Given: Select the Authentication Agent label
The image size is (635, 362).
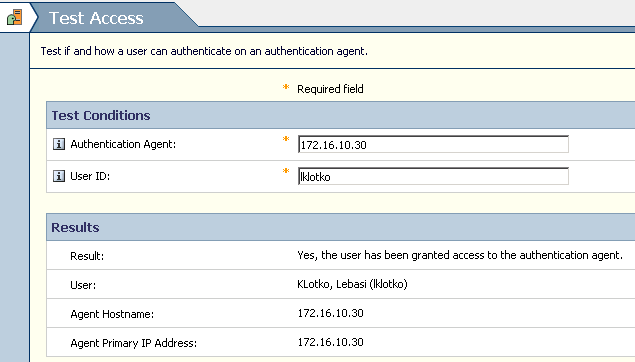Looking at the screenshot, I should pos(123,144).
